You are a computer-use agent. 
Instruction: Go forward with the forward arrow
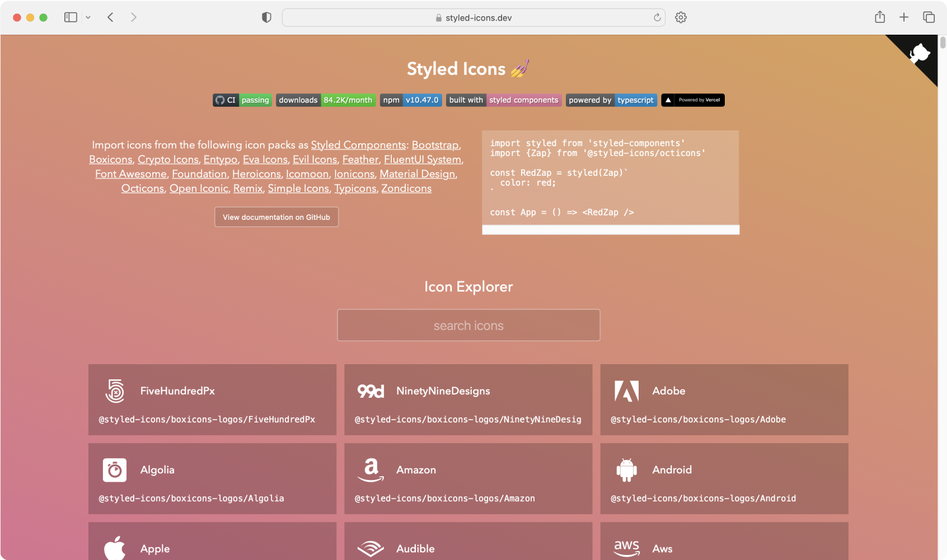coord(133,17)
